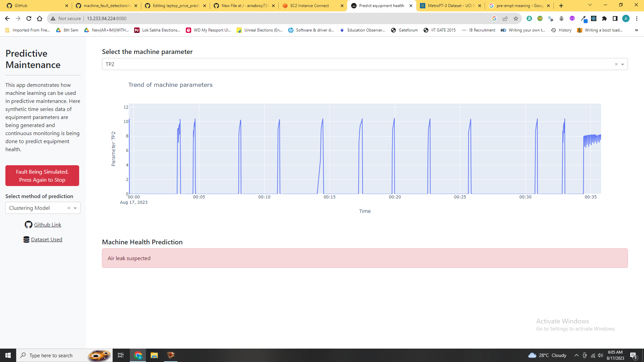Click the dataset database icon beside Dataset Used
Image resolution: width=644 pixels, height=362 pixels.
(26, 239)
